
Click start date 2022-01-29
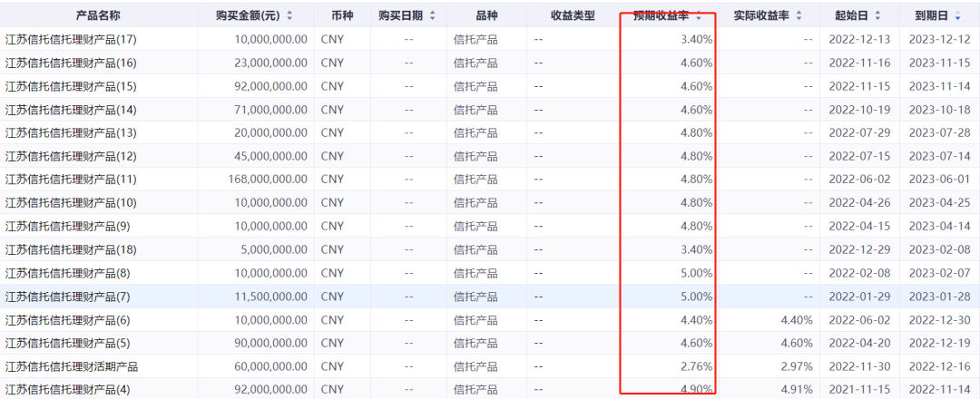point(859,297)
